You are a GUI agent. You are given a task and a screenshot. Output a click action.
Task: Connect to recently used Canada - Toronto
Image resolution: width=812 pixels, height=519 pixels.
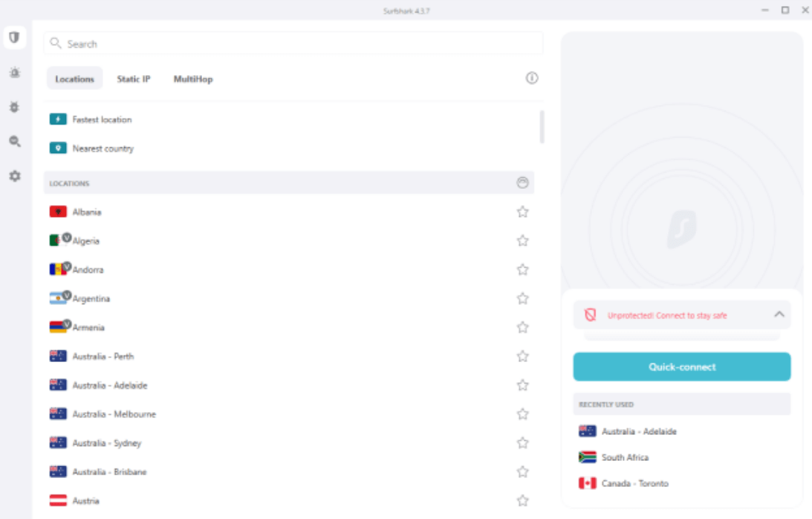click(681, 483)
